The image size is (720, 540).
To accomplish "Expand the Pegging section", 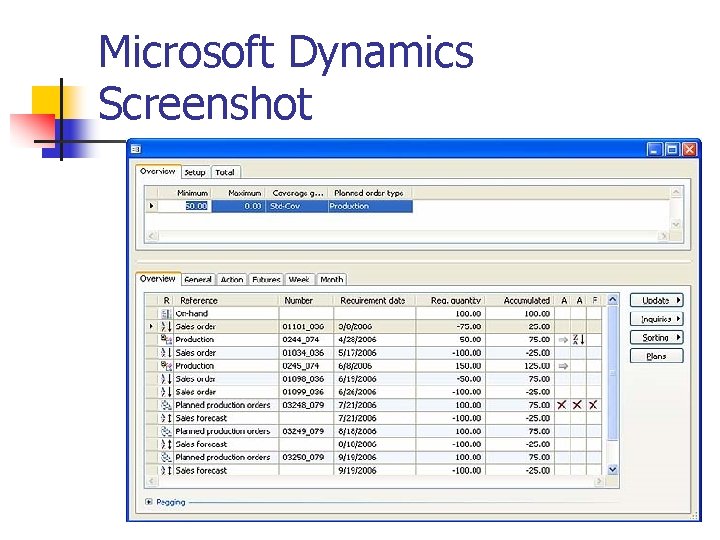I will 148,502.
